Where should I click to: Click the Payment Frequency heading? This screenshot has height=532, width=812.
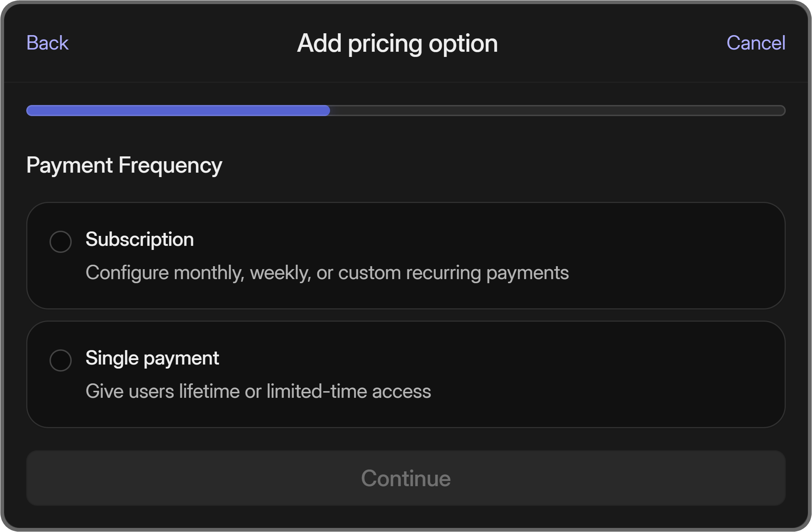[124, 165]
